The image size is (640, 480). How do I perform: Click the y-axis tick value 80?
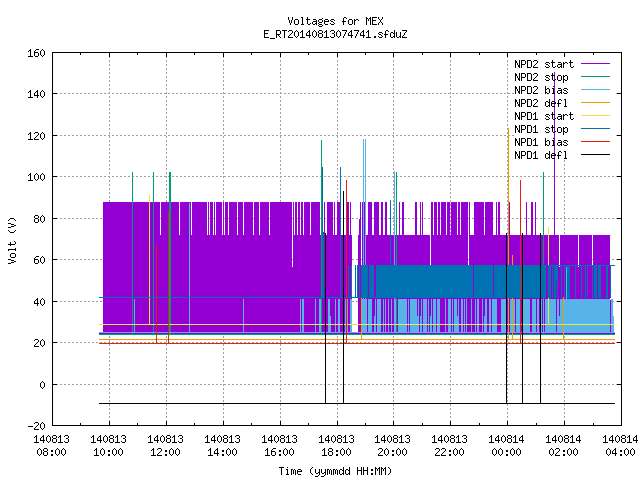coord(39,219)
